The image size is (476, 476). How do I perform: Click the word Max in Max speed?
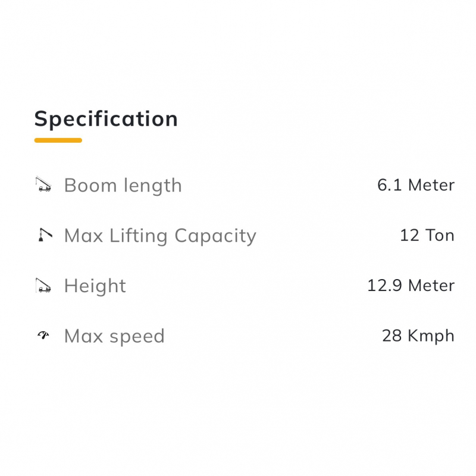tap(83, 336)
